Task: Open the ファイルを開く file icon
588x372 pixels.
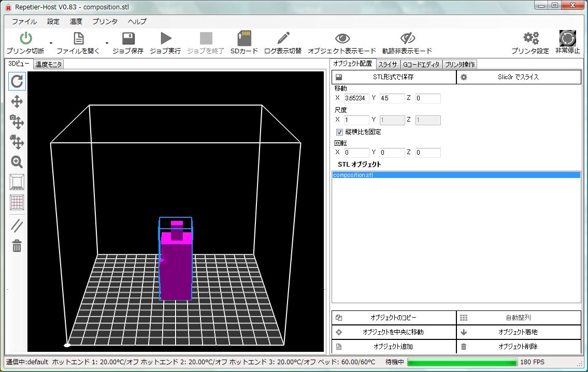Action: coord(78,38)
